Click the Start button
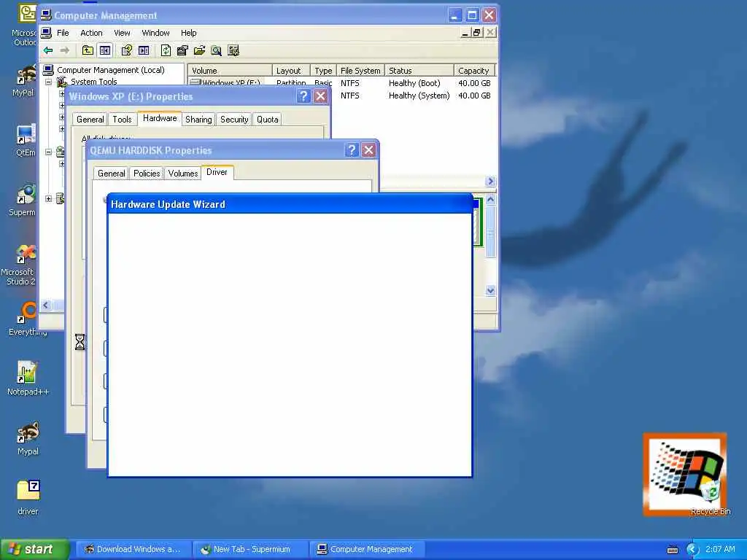Screen dimensions: 747x560 pyautogui.click(x=34, y=550)
